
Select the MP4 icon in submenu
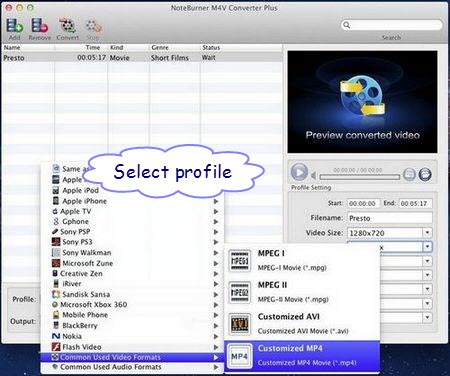[240, 356]
